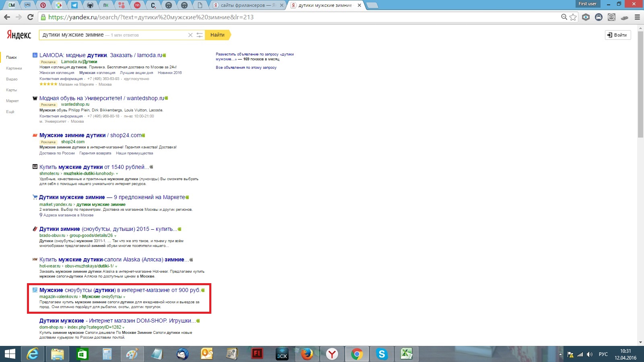The image size is (644, 362).
Task: Switch to Видео search section
Action: coord(12,79)
